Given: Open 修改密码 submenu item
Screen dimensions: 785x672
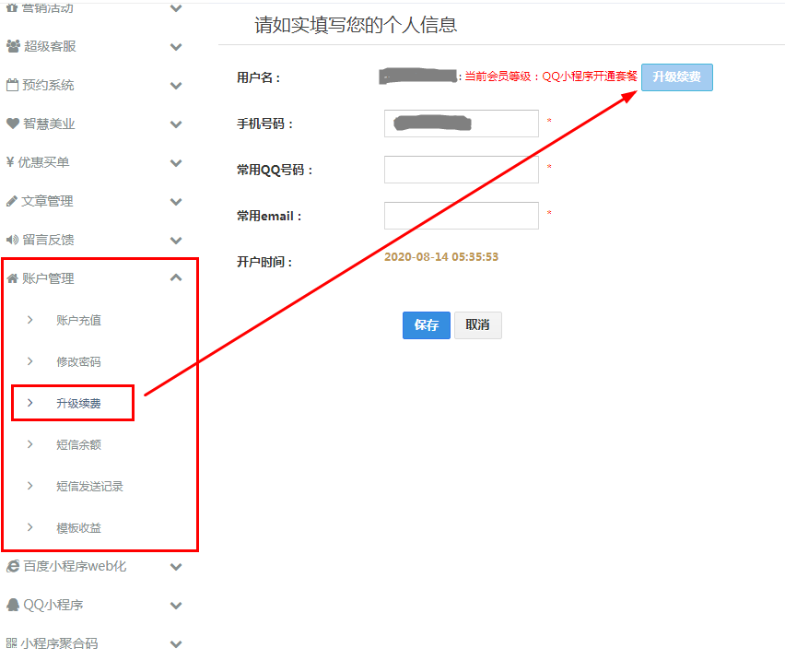Looking at the screenshot, I should (78, 362).
